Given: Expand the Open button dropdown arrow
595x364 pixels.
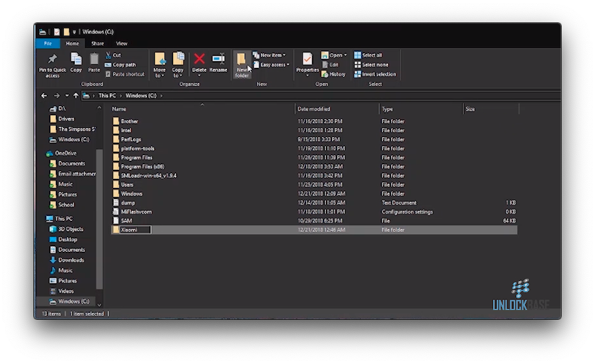Looking at the screenshot, I should 345,55.
